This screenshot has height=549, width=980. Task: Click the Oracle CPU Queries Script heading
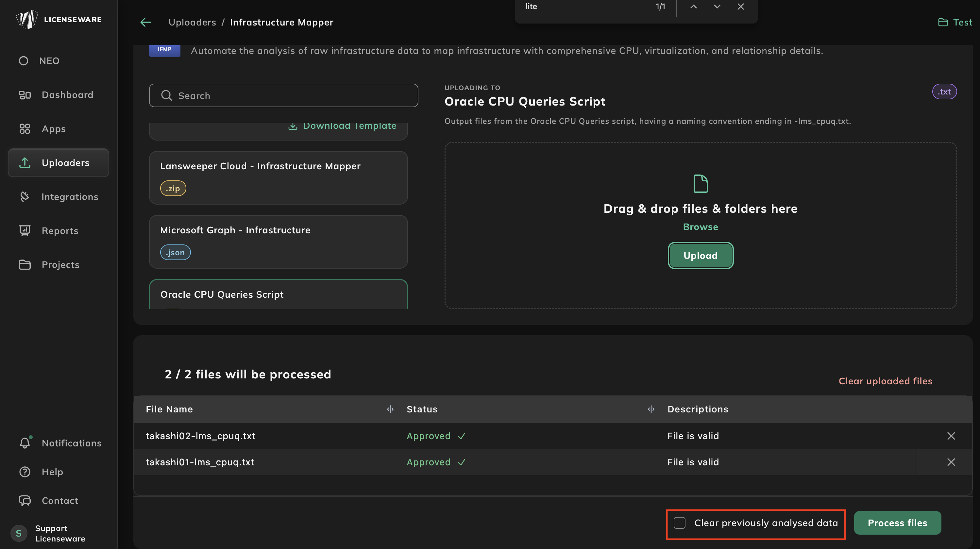point(525,102)
